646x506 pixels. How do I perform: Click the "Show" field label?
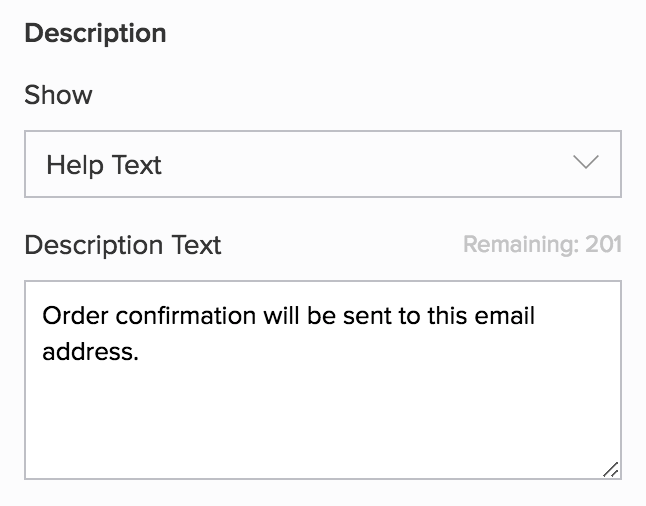pos(58,96)
